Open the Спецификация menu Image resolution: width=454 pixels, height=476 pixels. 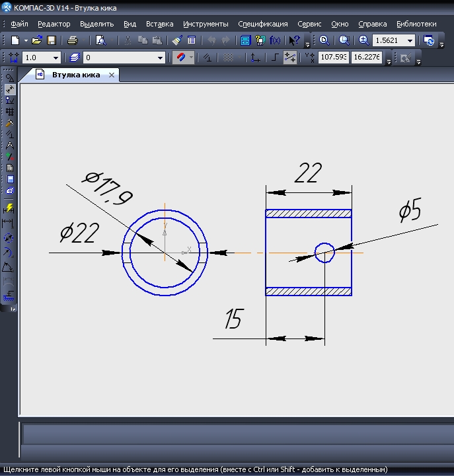click(x=263, y=24)
